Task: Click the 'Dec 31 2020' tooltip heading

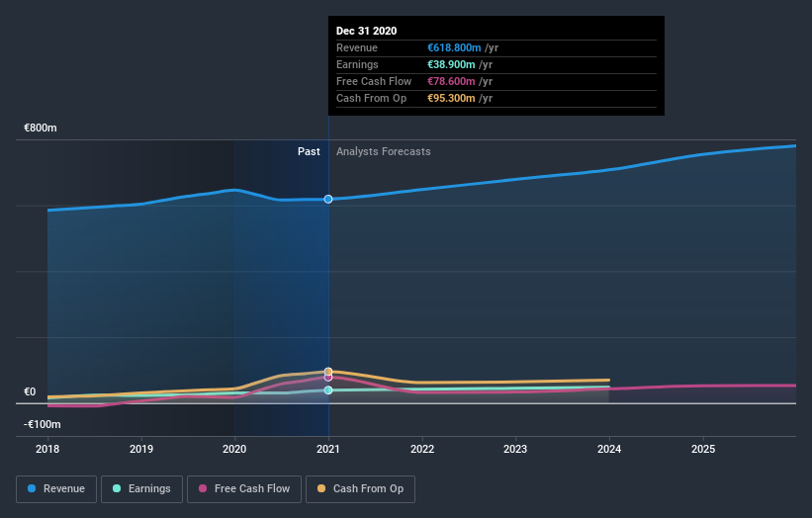Action: point(366,31)
